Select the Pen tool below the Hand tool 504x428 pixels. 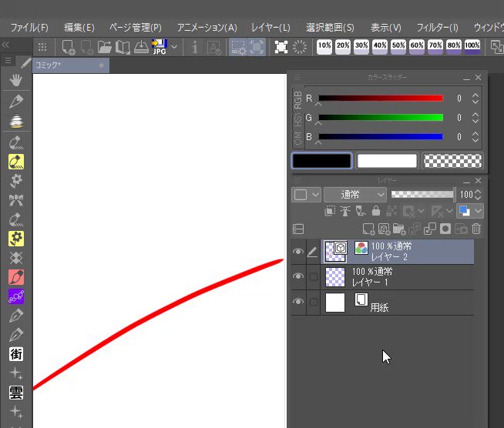(15, 102)
